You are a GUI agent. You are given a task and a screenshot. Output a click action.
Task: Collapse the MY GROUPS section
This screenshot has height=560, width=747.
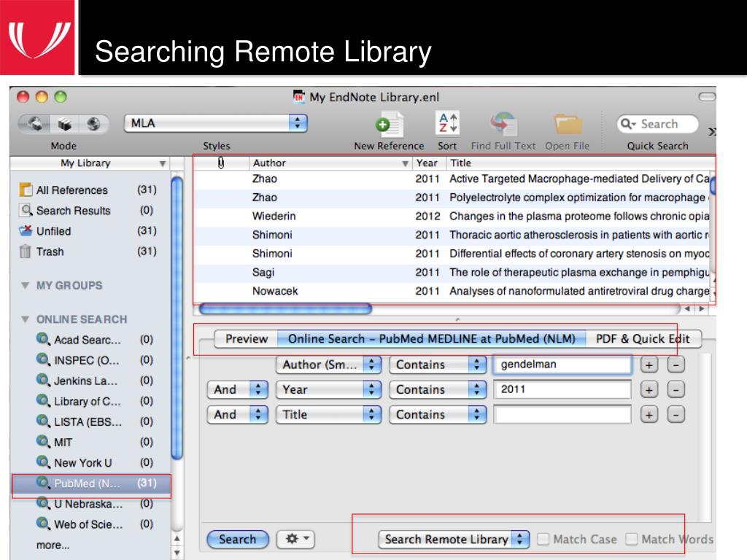coord(26,286)
